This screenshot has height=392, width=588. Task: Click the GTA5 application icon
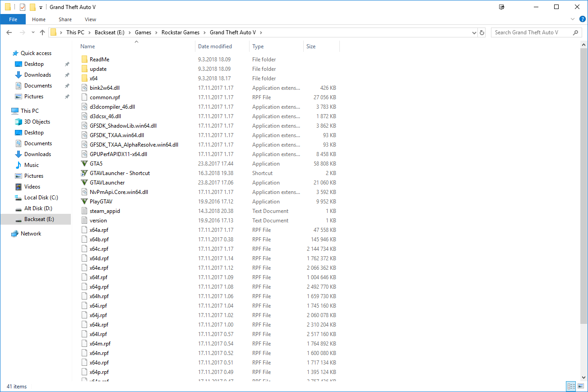84,164
